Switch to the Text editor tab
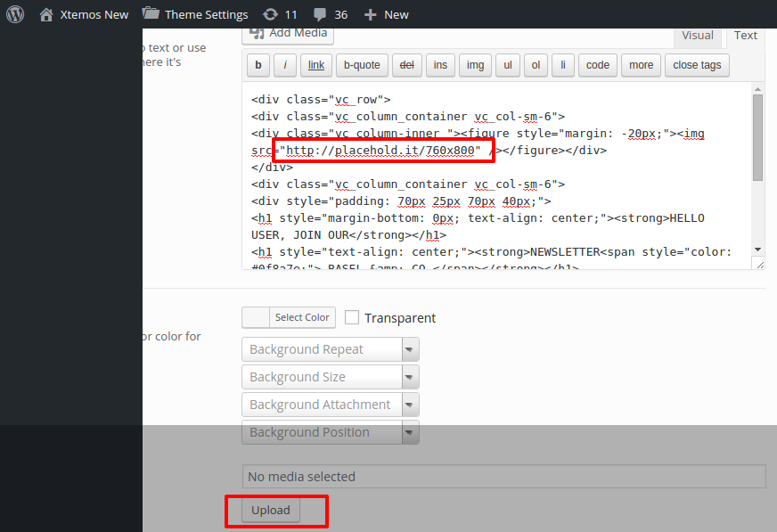 click(746, 36)
